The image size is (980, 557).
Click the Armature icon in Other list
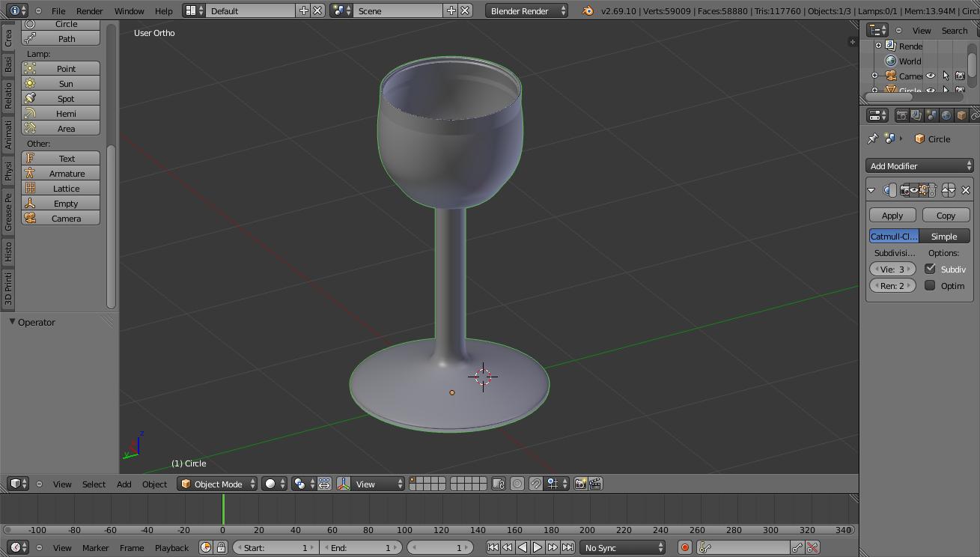point(30,174)
